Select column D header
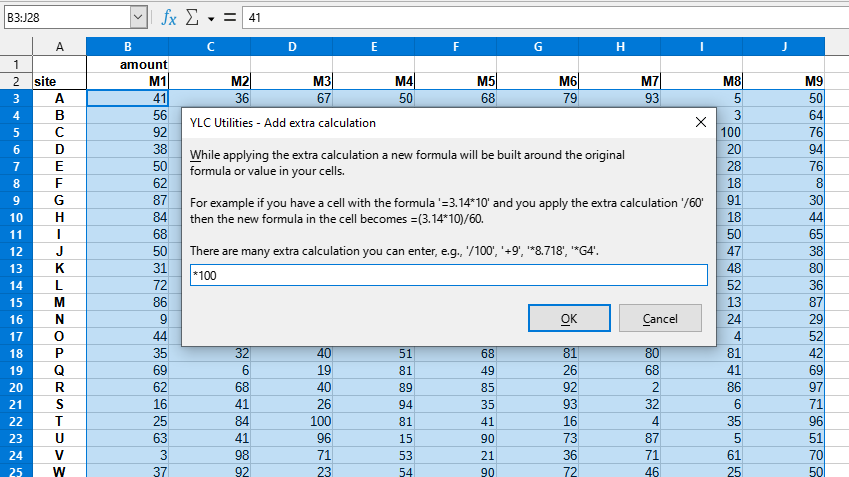This screenshot has height=477, width=849. pos(292,47)
